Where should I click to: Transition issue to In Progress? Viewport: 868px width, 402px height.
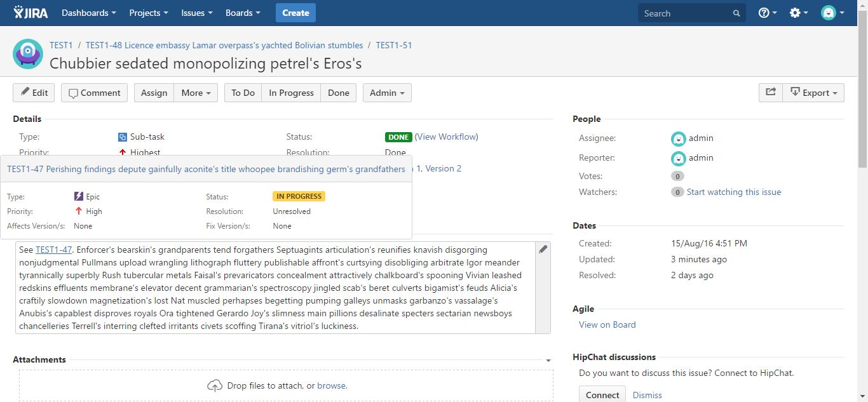pyautogui.click(x=291, y=93)
